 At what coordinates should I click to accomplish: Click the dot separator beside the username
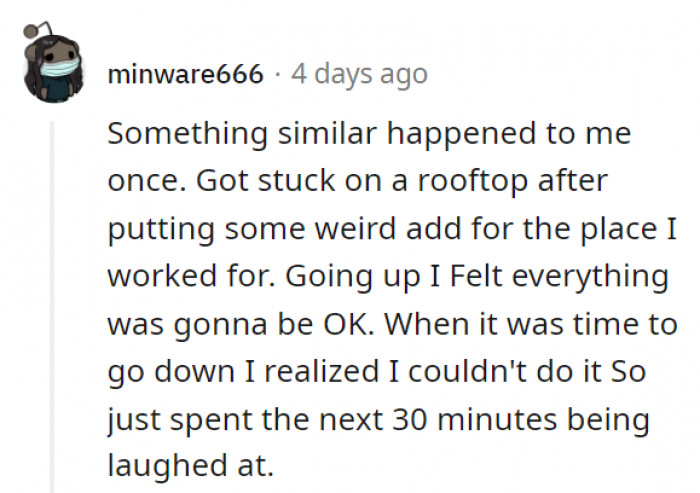coord(278,74)
